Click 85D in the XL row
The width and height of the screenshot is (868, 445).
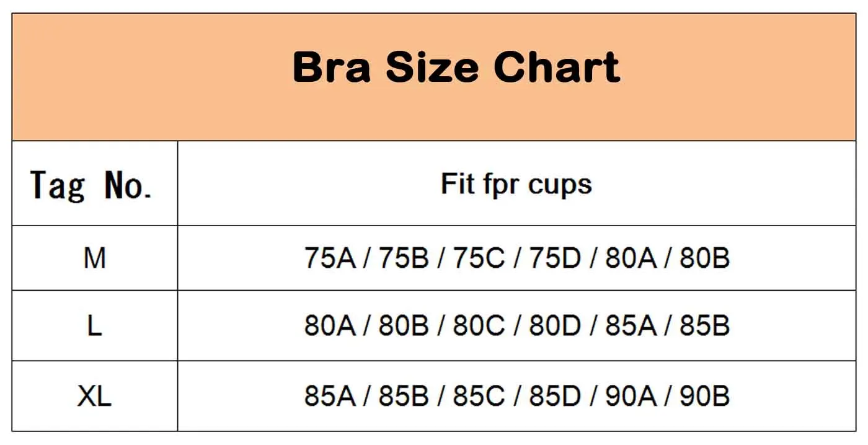point(554,397)
